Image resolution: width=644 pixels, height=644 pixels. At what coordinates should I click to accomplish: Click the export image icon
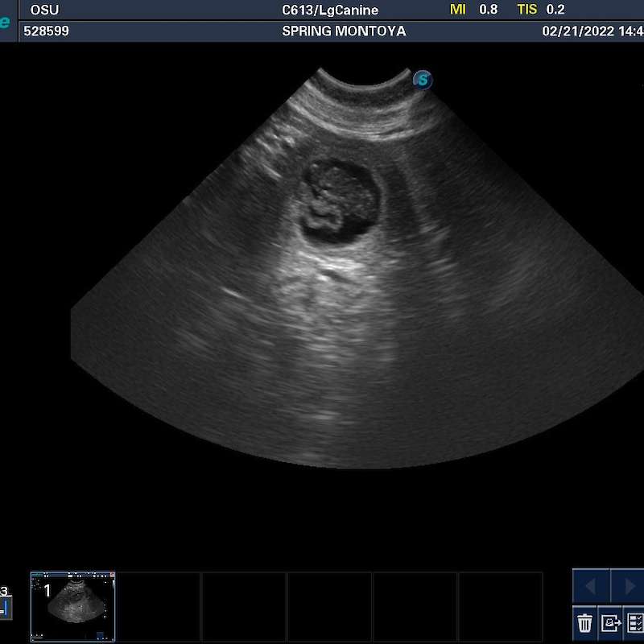(x=611, y=622)
